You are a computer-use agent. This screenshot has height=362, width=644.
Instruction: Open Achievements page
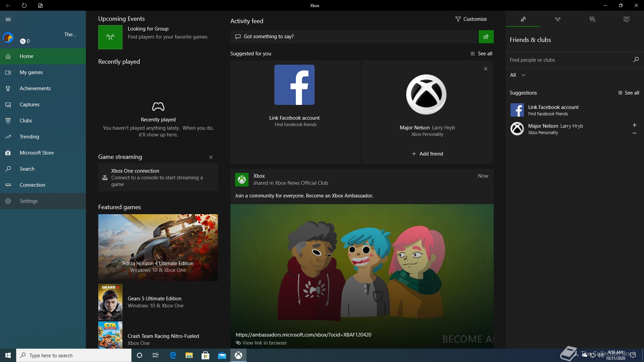click(43, 88)
